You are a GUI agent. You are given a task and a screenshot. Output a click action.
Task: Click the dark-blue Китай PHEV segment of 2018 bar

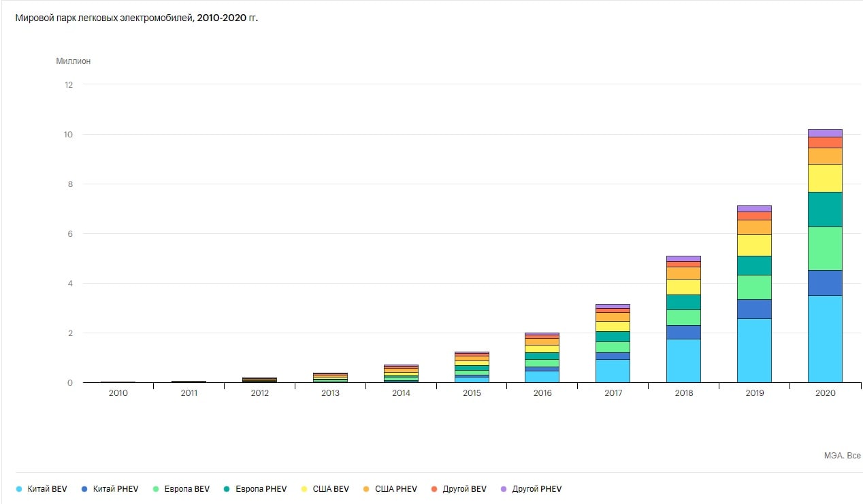point(683,332)
